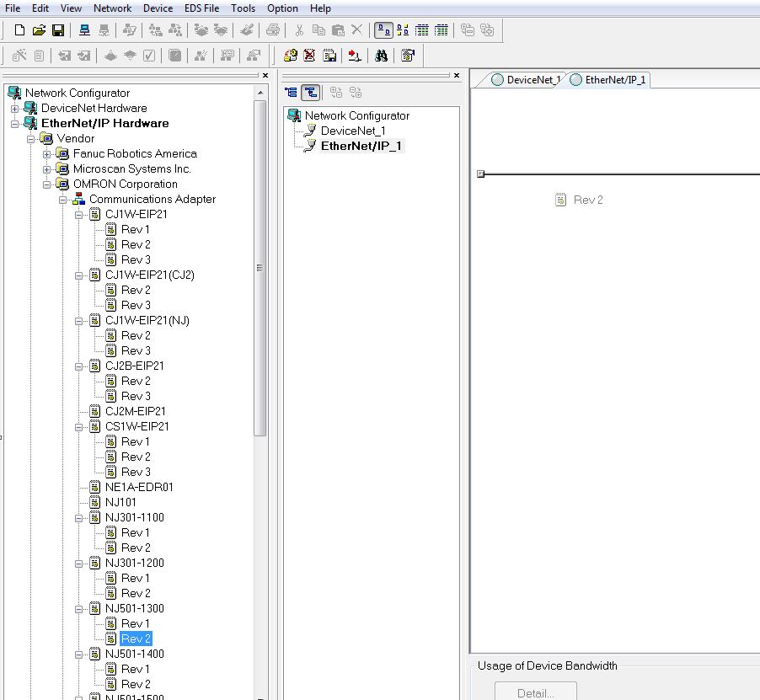Toggle the pressed tree view icon in network pane

point(311,93)
